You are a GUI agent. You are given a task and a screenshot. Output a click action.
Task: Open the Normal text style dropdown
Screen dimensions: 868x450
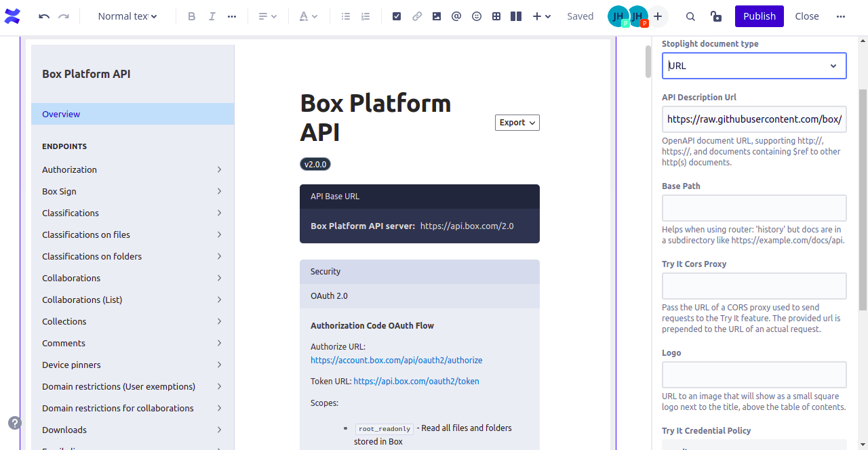pos(127,16)
